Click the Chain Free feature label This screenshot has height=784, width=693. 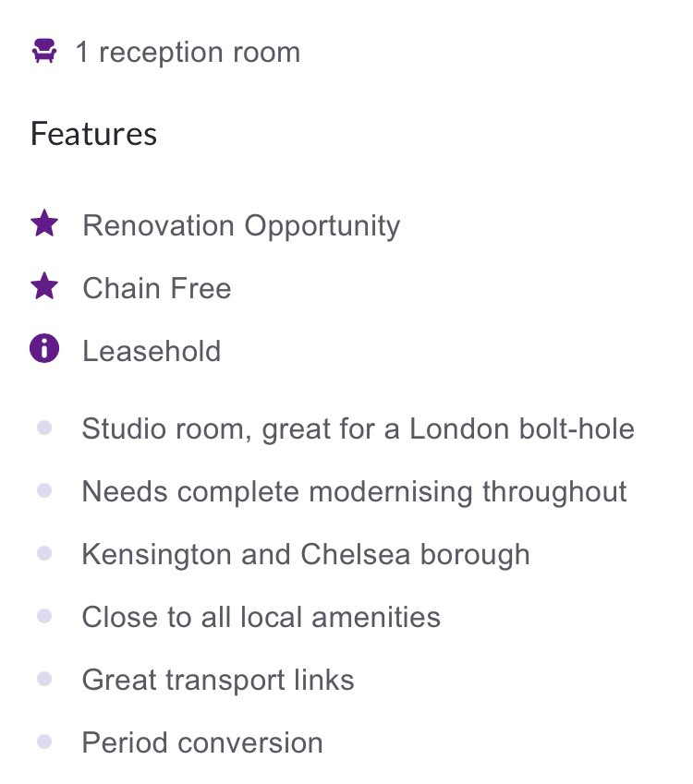click(157, 288)
